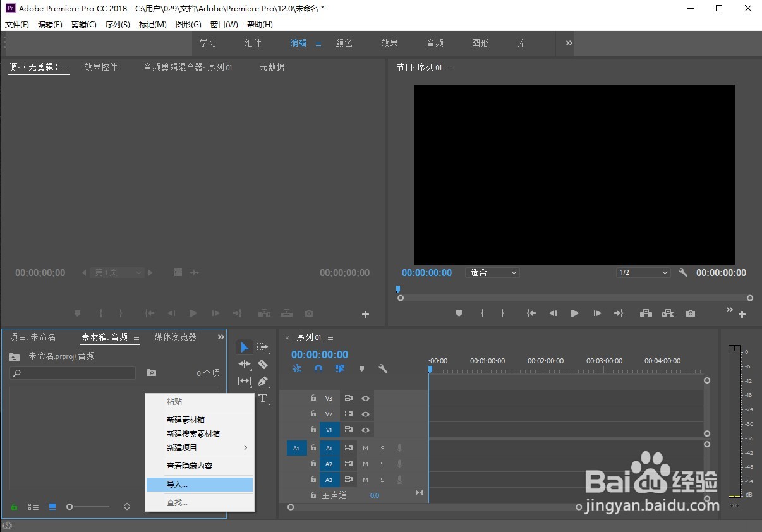Viewport: 762px width, 532px height.
Task: Select the Selection tool arrow
Action: (x=245, y=347)
